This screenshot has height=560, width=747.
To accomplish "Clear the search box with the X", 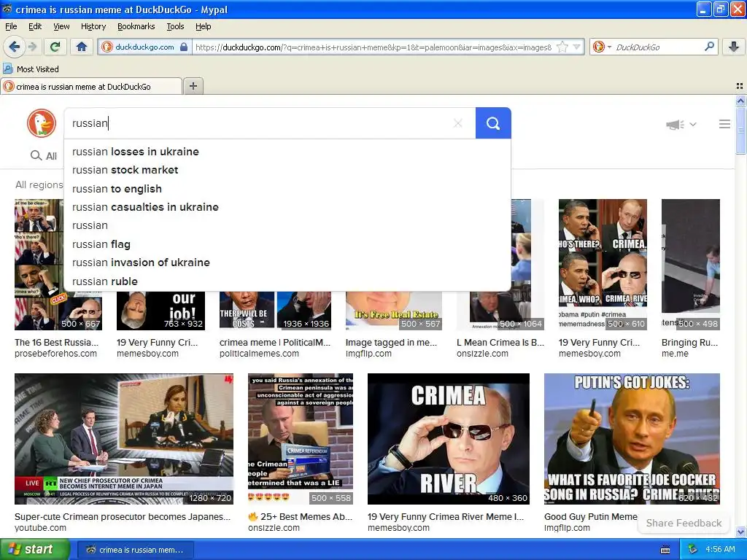I will click(458, 123).
